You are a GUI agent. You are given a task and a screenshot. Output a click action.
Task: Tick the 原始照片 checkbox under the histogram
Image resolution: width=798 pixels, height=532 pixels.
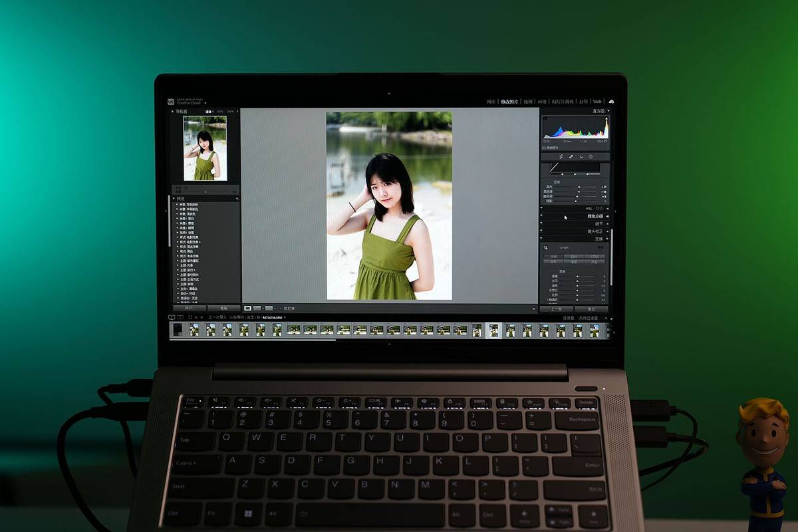click(x=544, y=148)
